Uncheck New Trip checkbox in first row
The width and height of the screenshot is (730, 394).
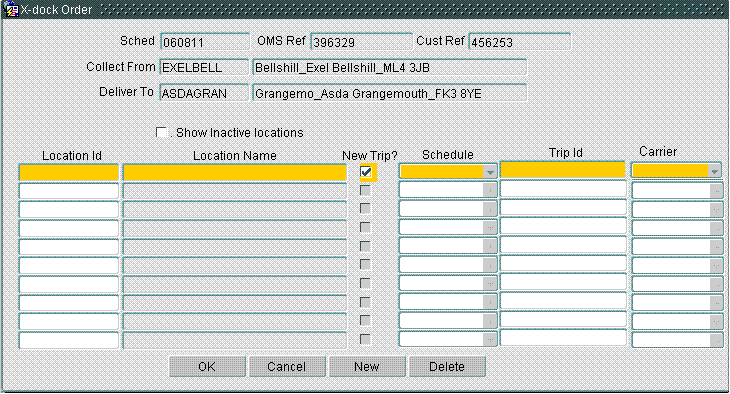[x=366, y=172]
